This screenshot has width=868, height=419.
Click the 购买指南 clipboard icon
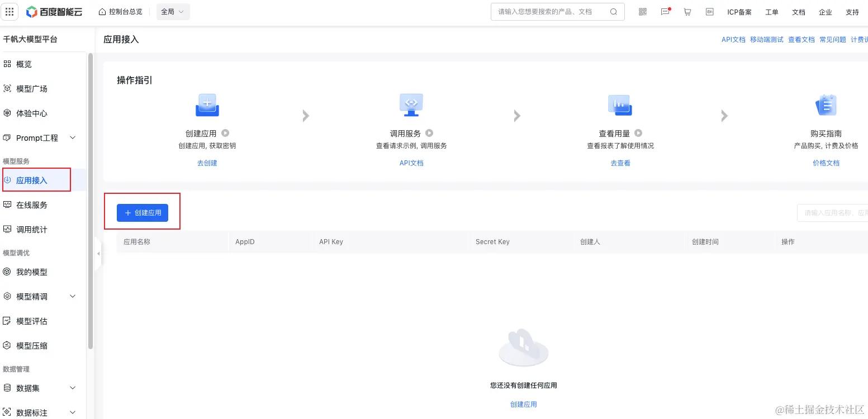pyautogui.click(x=826, y=105)
